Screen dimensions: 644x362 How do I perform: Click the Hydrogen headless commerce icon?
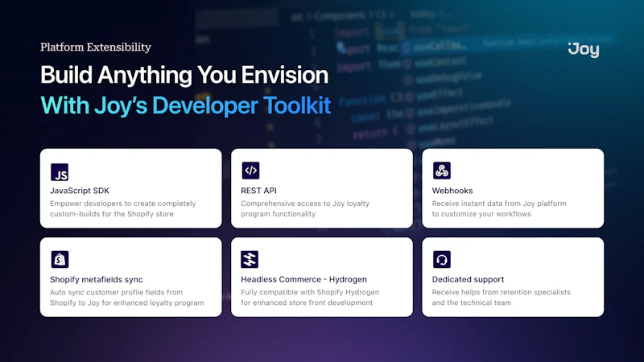250,259
